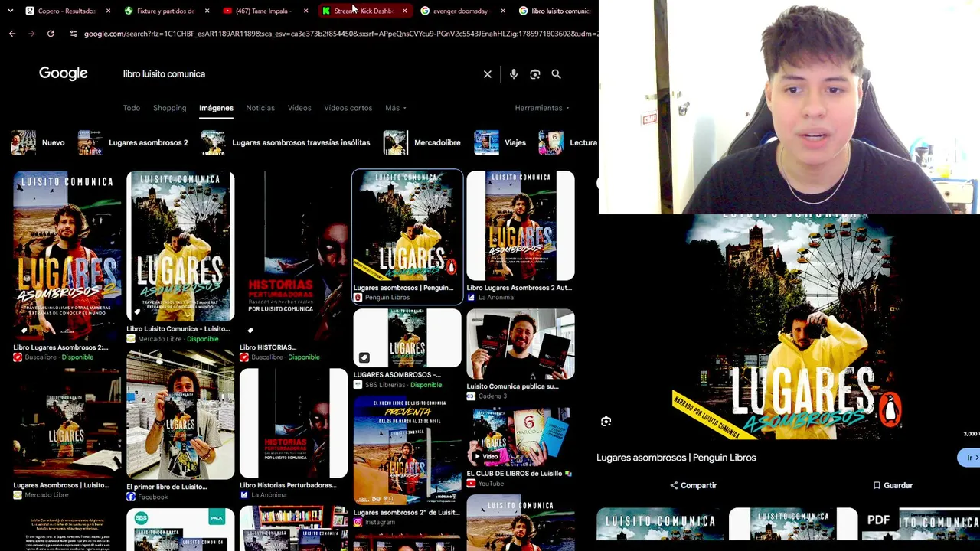Open Libro Lugares Asombrosos 2 Buscalibre thumbnail
980x551 pixels.
click(x=67, y=256)
